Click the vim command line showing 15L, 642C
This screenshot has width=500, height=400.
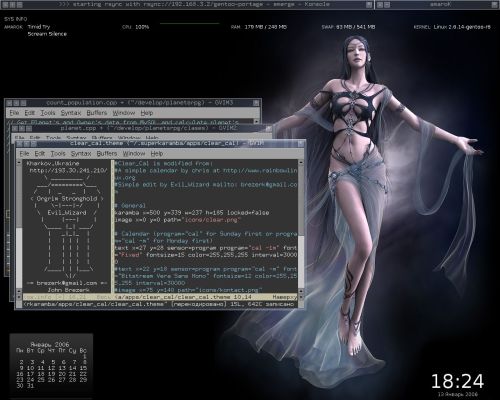click(x=160, y=304)
